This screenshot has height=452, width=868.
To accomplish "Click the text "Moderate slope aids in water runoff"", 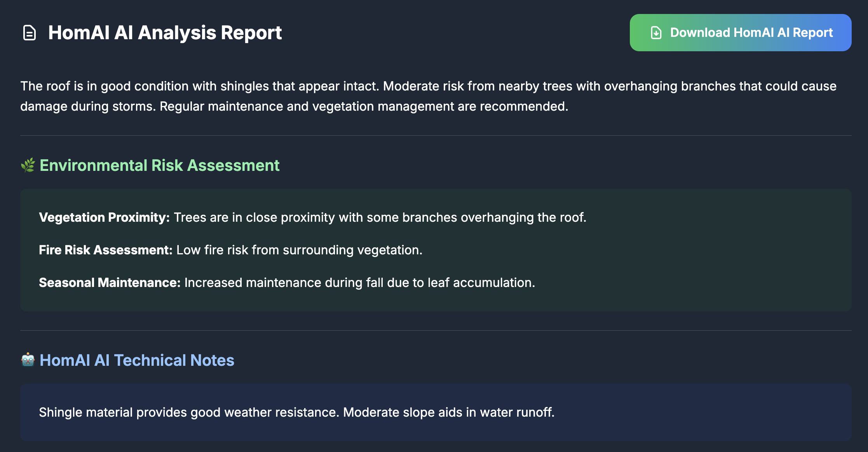I will [448, 412].
